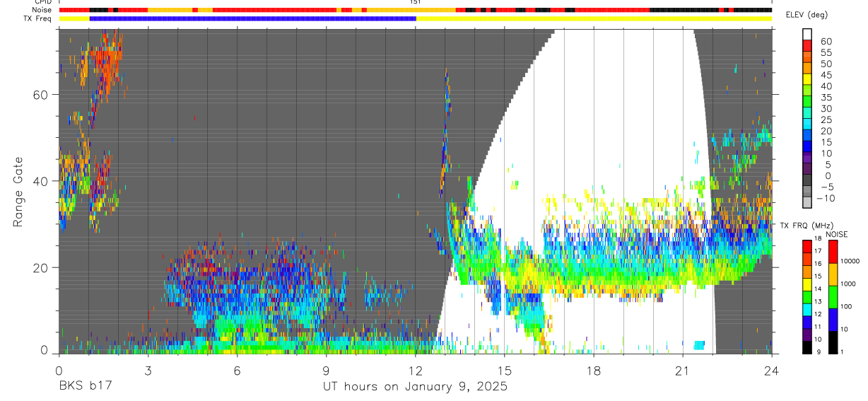Click the 'NOISE' legend title
This screenshot has width=868, height=401.
[835, 234]
